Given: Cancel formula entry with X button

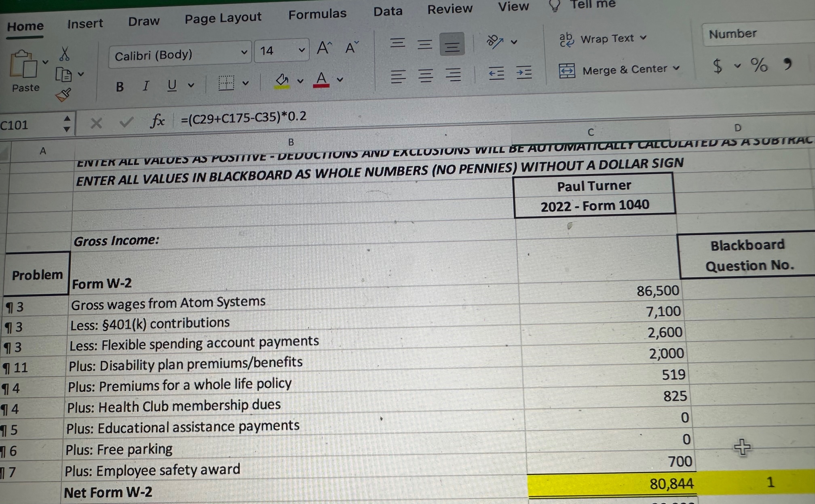Looking at the screenshot, I should [96, 122].
